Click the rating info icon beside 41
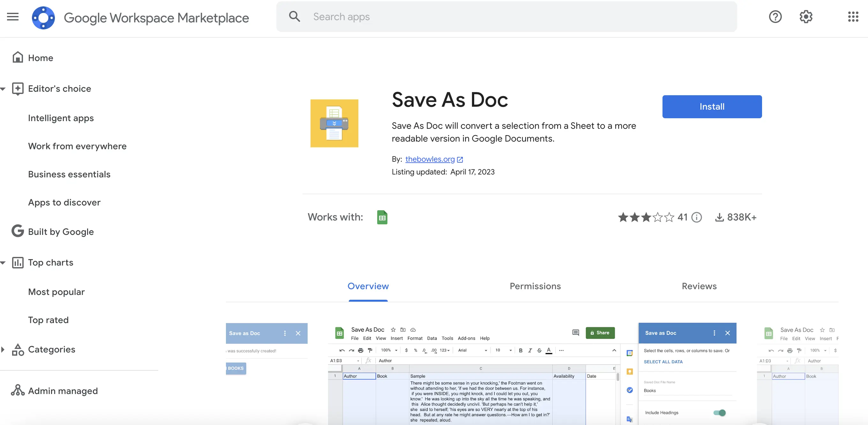Viewport: 868px width, 425px height. (697, 217)
